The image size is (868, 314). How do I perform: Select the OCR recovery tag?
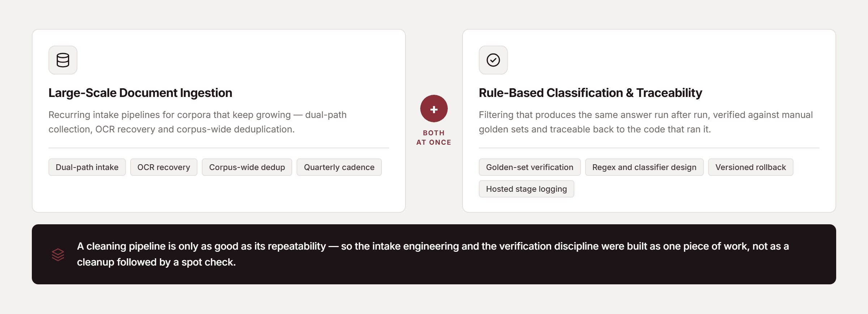point(164,167)
